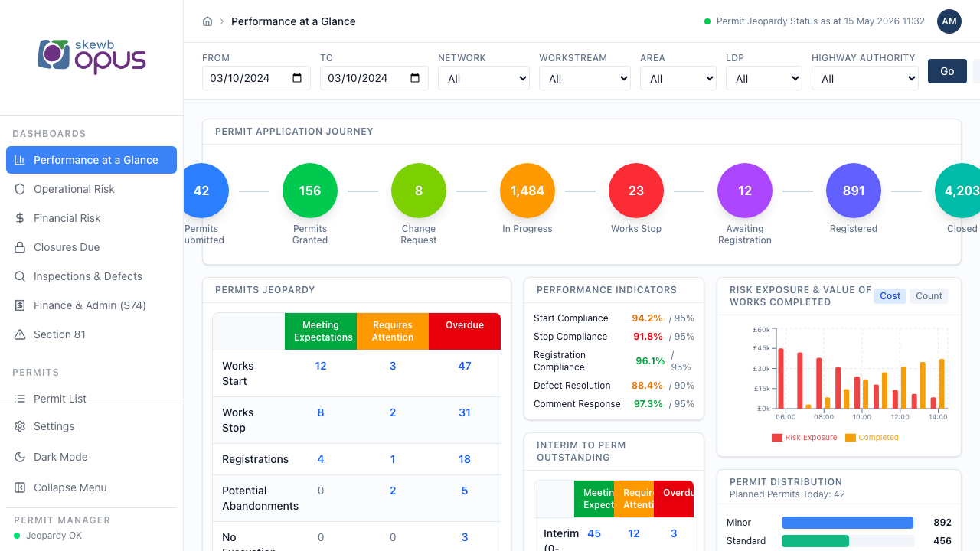The image size is (980, 551).
Task: Open Finance & Admin (S74) menu item
Action: point(92,305)
